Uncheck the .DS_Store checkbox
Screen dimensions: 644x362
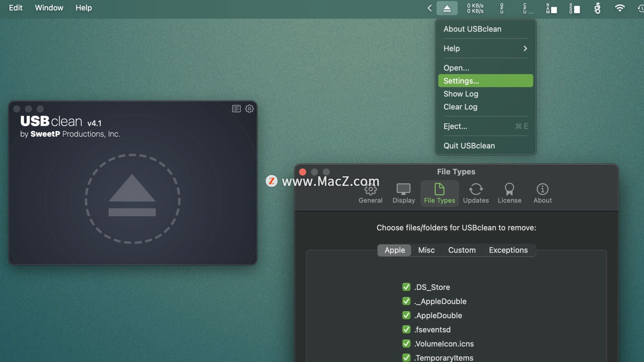coord(406,287)
